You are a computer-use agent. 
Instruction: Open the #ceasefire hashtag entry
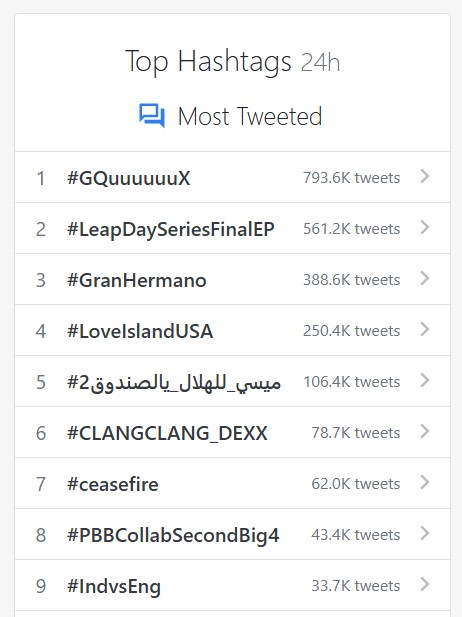click(113, 484)
